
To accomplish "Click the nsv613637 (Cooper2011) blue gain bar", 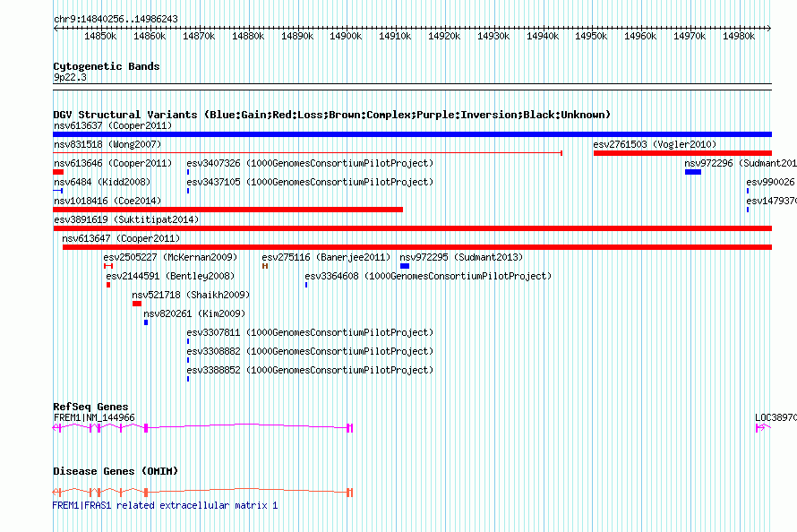I will click(x=412, y=134).
